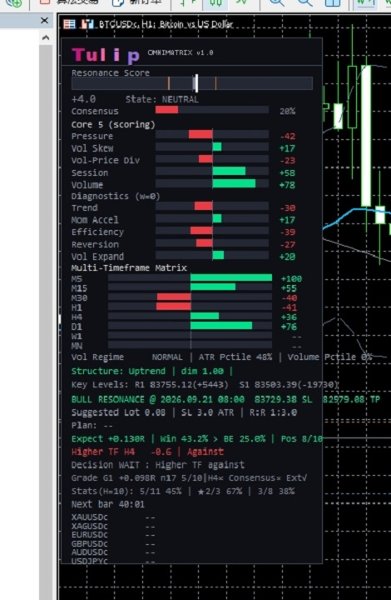Click the Mom Accel row label
The height and width of the screenshot is (600, 391).
pos(94,220)
